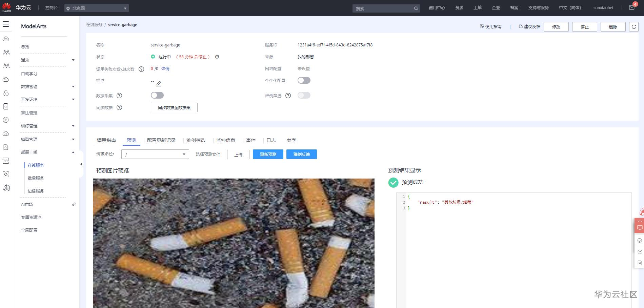Open the 难例筛选 tab
This screenshot has height=308, width=644.
click(196, 140)
